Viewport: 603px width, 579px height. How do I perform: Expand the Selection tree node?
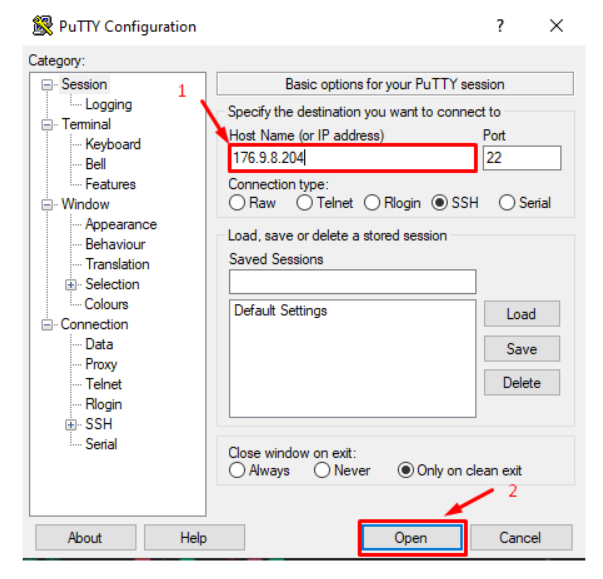[x=70, y=285]
